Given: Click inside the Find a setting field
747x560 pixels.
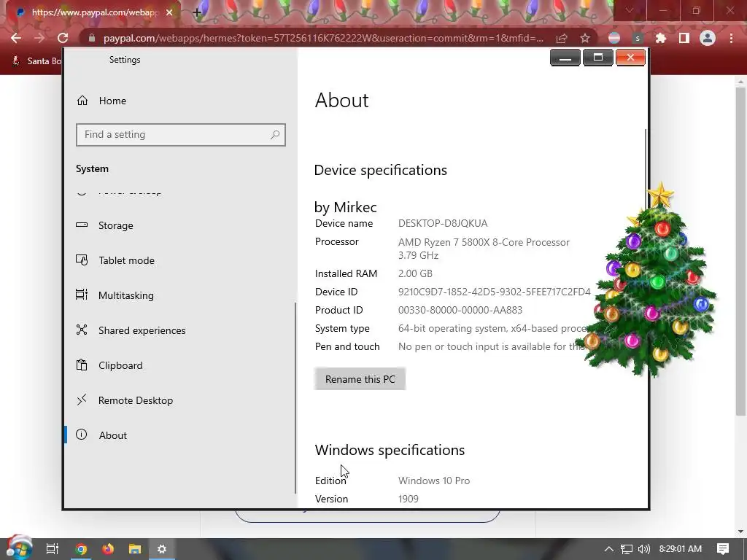Looking at the screenshot, I should [181, 135].
